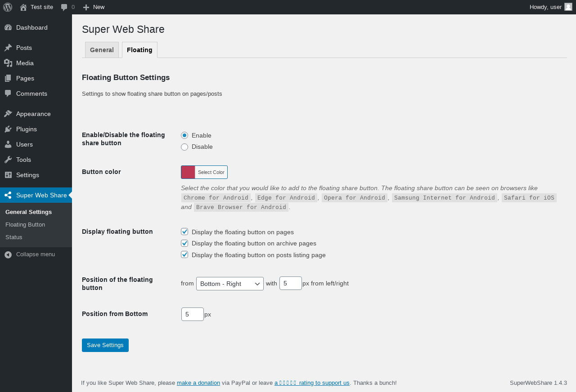The image size is (576, 392).
Task: Click the Media icon in sidebar
Action: [x=8, y=63]
